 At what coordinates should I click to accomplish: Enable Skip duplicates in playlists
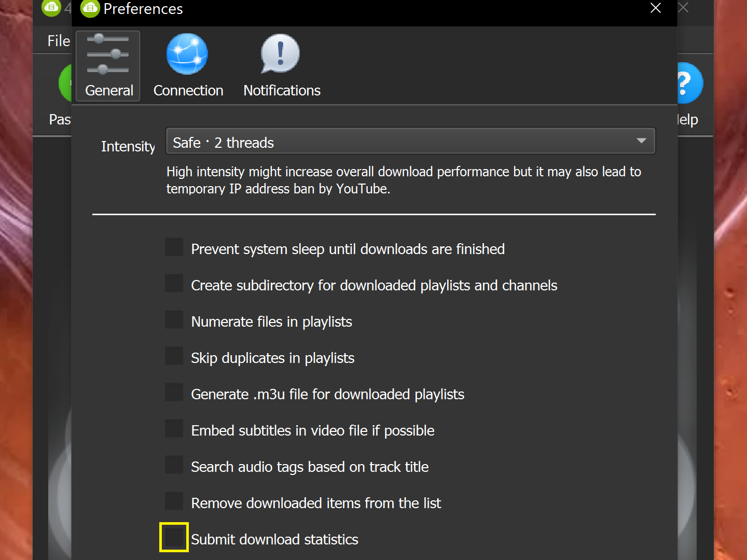point(174,356)
